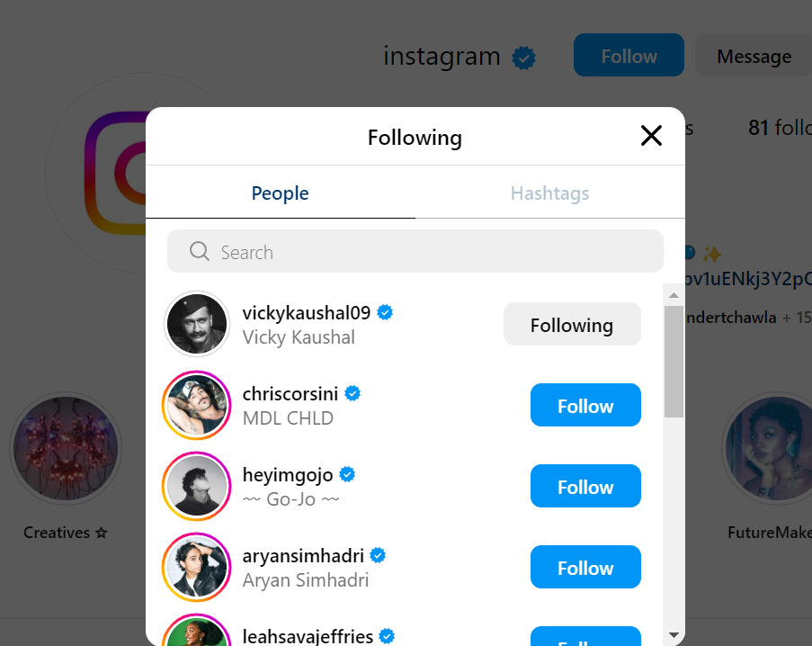
Task: Switch to the Hashtags tab
Action: coord(549,193)
